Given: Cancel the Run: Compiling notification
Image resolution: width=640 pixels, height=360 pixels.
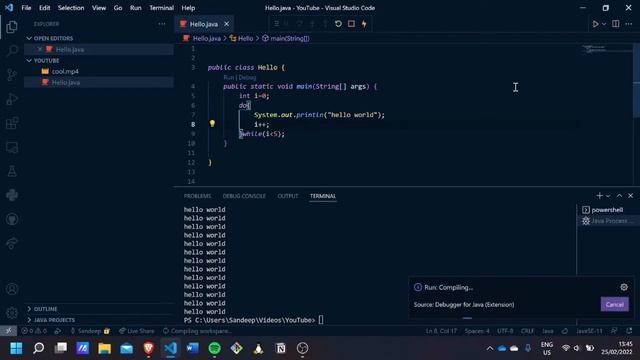Looking at the screenshot, I should coord(614,304).
